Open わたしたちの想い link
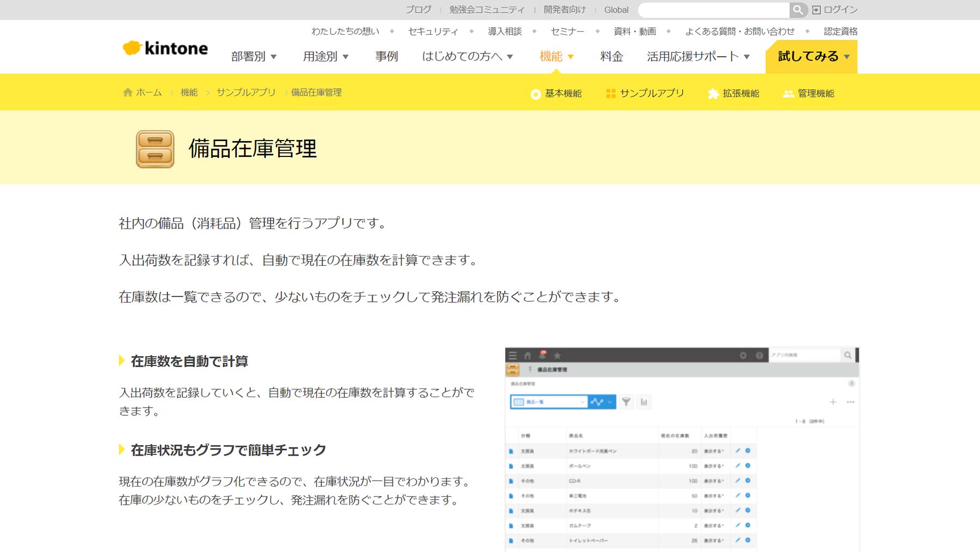The height and width of the screenshot is (552, 980). pos(345,31)
